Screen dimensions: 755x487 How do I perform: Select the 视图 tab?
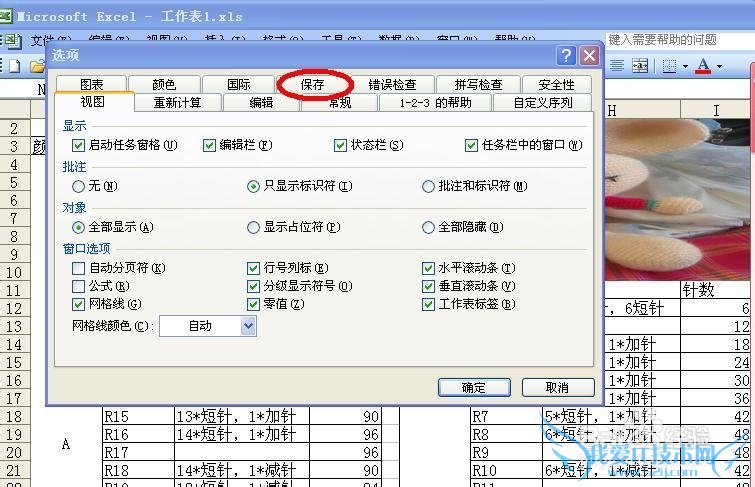[92, 101]
